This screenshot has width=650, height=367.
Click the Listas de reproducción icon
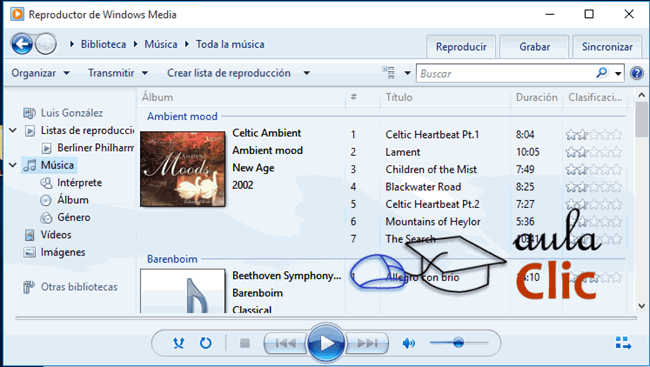point(30,131)
